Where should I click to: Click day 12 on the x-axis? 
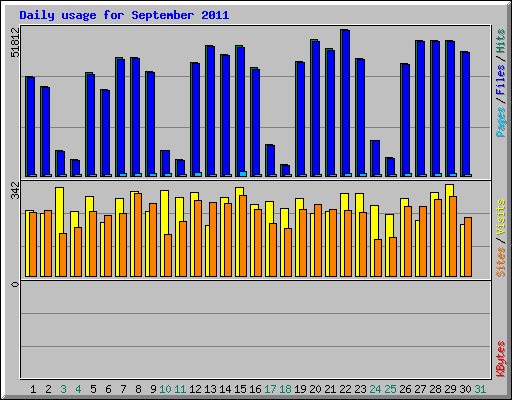195,389
